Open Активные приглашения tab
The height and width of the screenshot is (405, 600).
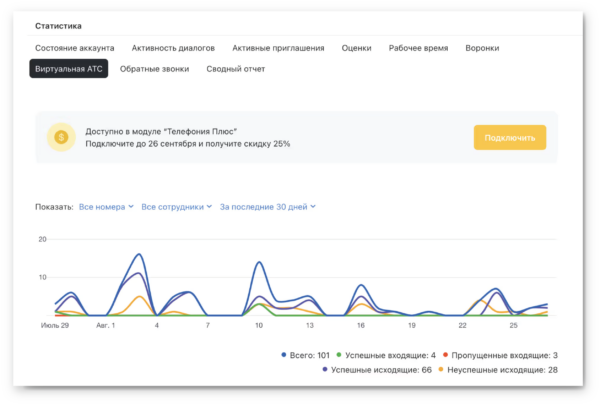(278, 48)
